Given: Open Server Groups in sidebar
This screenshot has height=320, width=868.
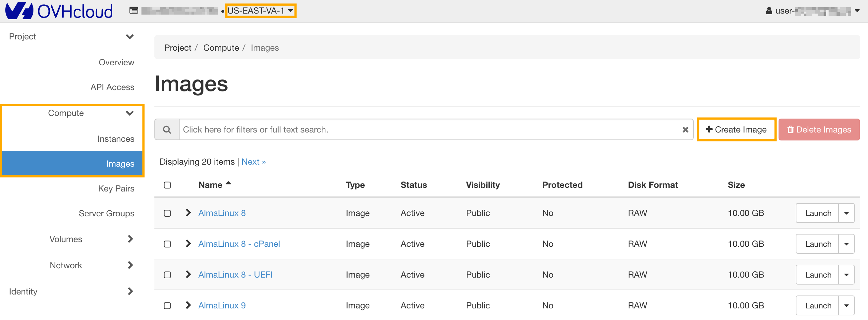Looking at the screenshot, I should (x=106, y=214).
